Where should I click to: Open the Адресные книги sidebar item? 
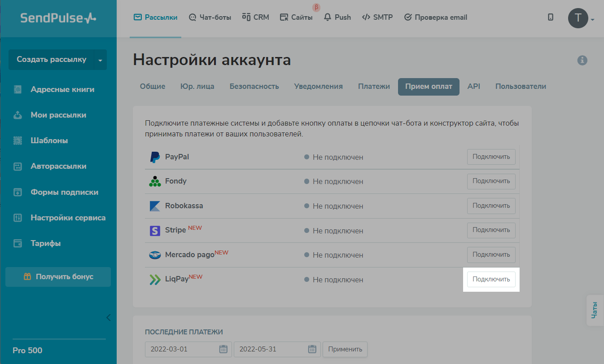[62, 89]
